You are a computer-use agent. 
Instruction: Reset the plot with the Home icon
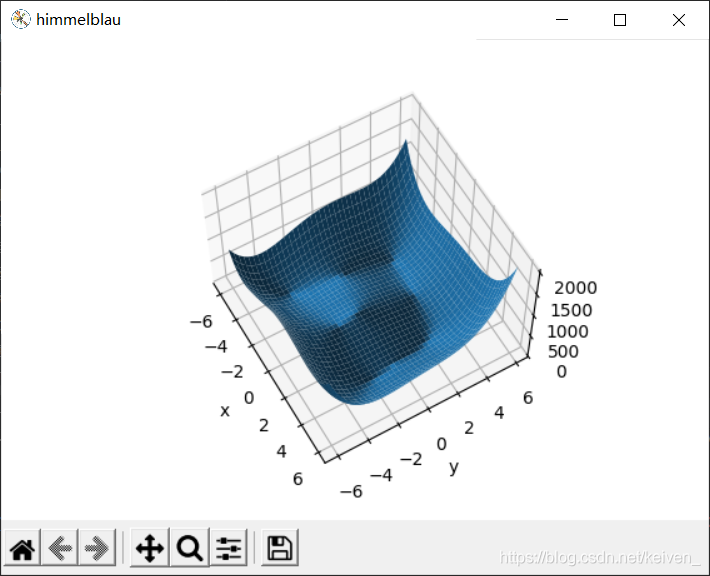(x=22, y=548)
